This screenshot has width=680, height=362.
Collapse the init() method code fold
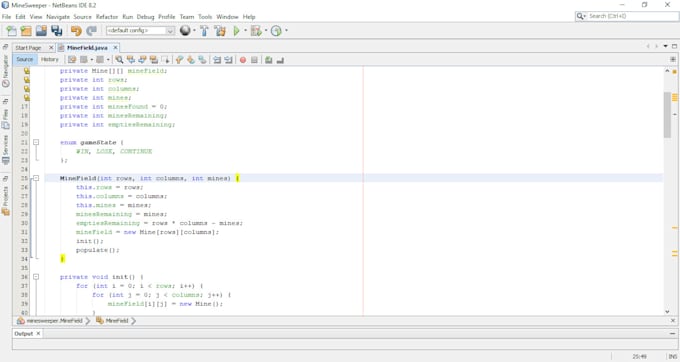(x=36, y=277)
